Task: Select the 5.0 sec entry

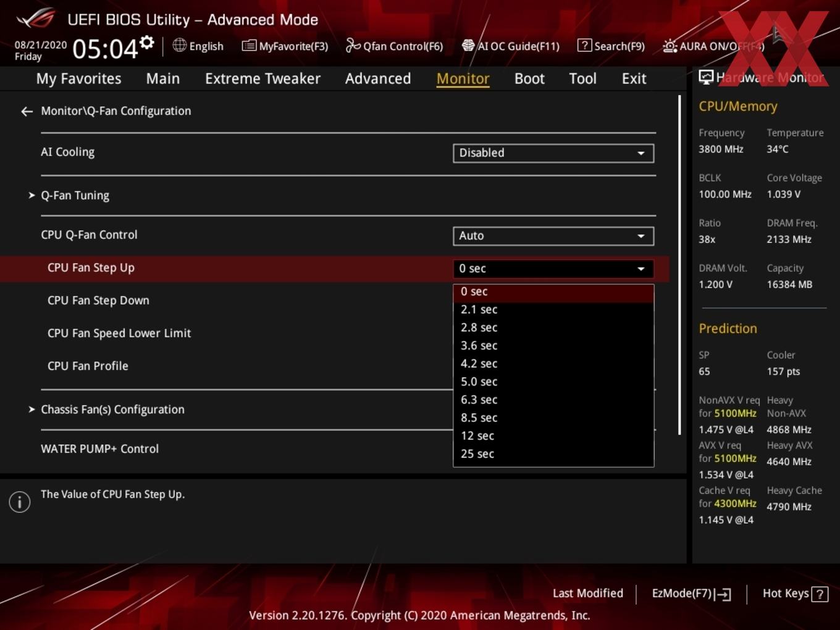Action: coord(553,382)
